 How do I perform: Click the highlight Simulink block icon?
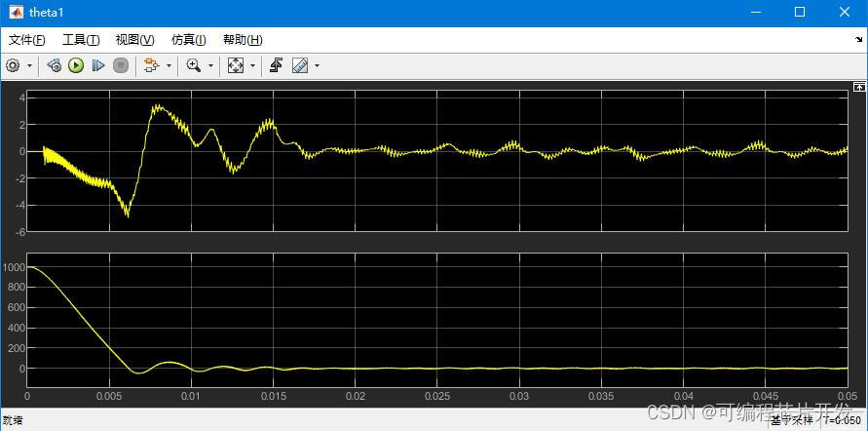[151, 65]
